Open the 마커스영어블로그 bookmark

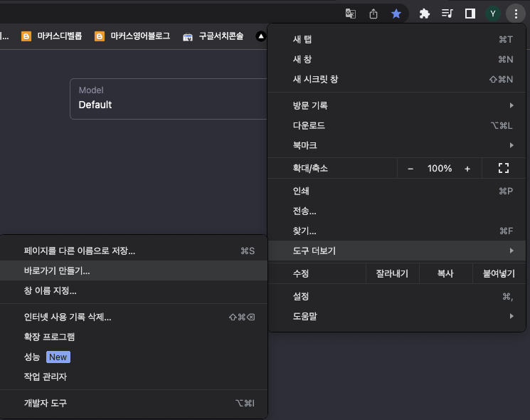point(132,36)
